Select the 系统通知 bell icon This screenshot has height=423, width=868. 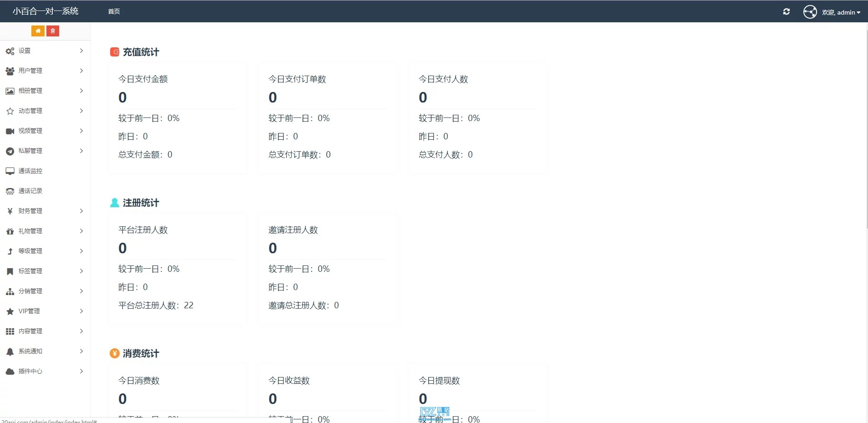(10, 351)
